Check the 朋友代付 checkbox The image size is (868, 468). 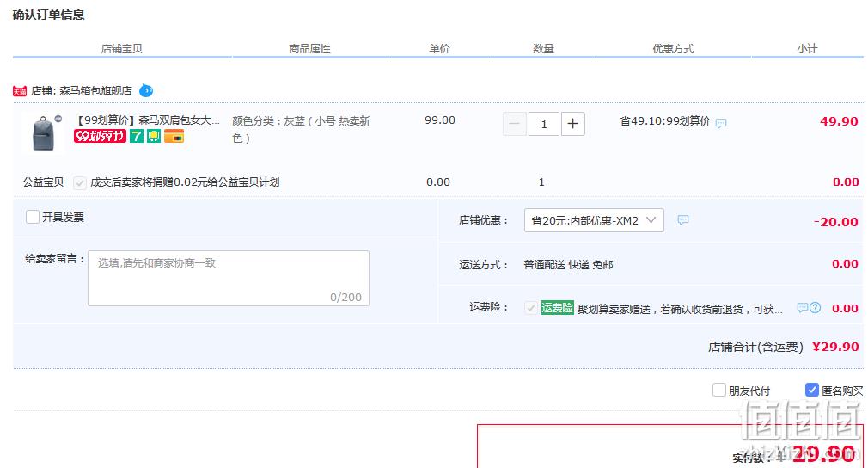point(719,390)
